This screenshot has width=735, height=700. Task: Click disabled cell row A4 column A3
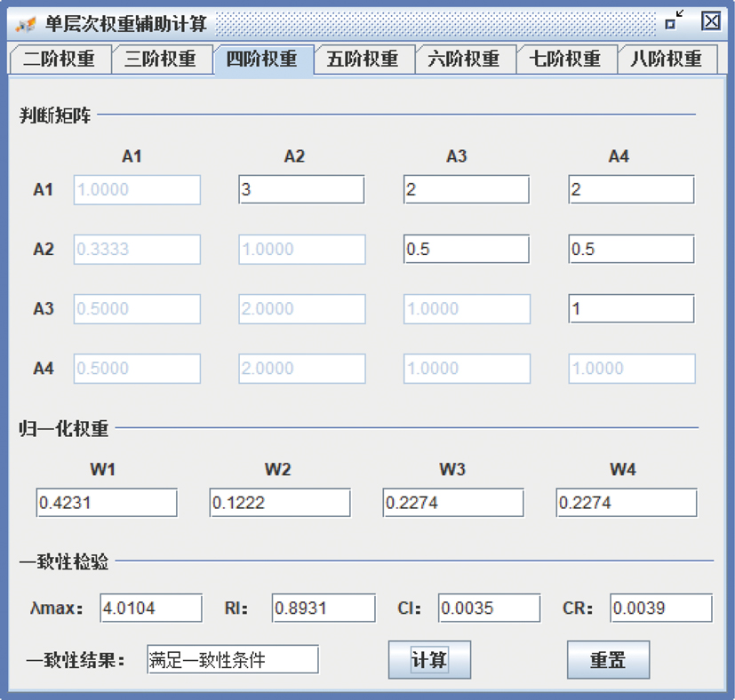point(467,369)
